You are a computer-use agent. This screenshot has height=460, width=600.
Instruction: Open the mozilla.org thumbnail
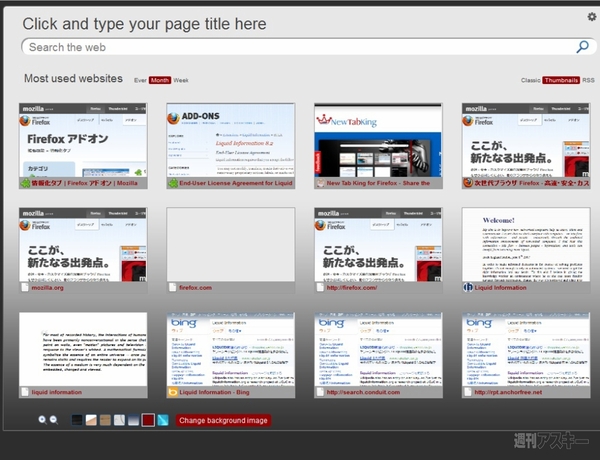pyautogui.click(x=82, y=245)
